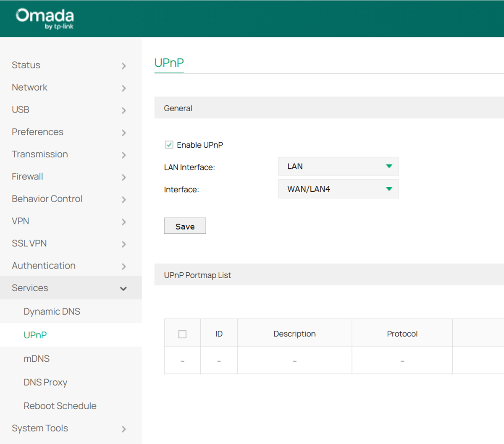Click the Save button

point(185,226)
